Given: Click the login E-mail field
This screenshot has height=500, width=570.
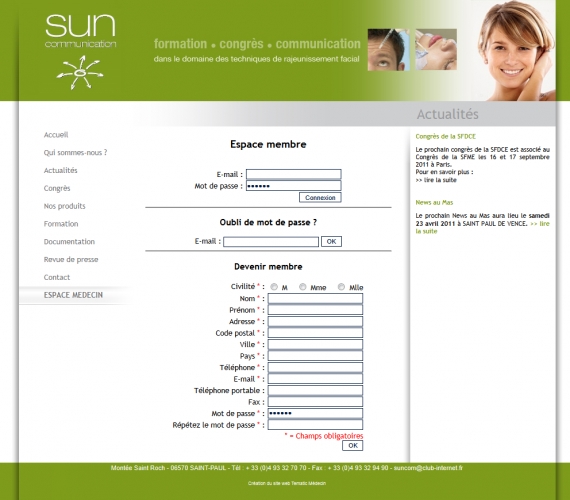Looking at the screenshot, I should click(x=293, y=174).
